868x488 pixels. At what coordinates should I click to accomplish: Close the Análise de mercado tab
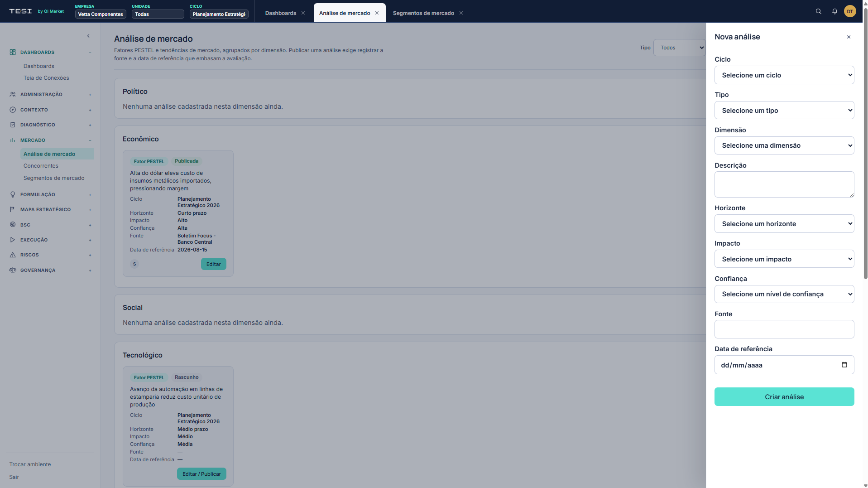coord(377,13)
